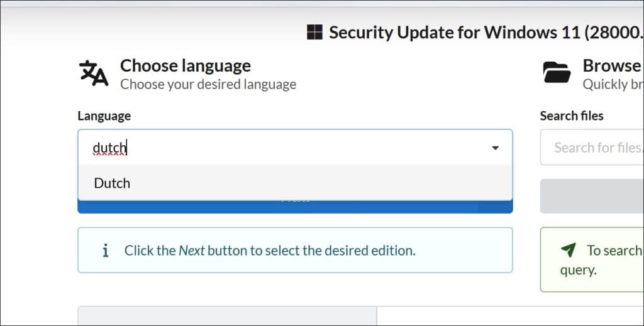Focus the Search for files input box
The width and height of the screenshot is (644, 326).
(594, 148)
